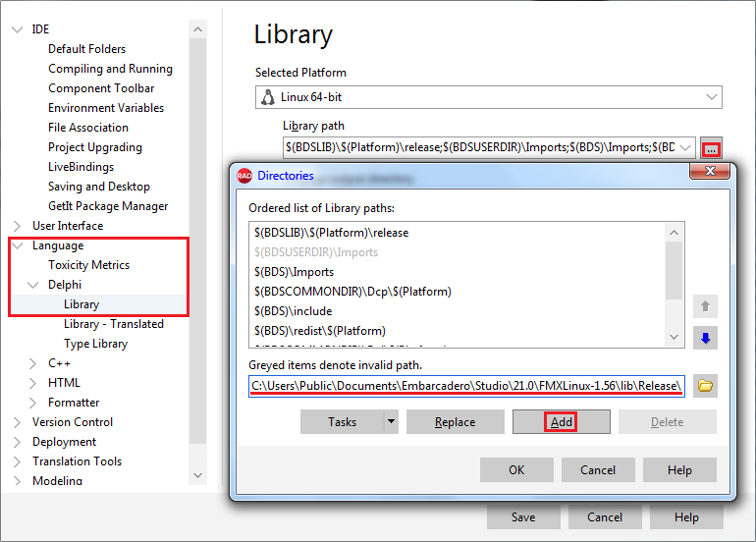
Task: Open Library path ellipsis browse button
Action: 711,148
